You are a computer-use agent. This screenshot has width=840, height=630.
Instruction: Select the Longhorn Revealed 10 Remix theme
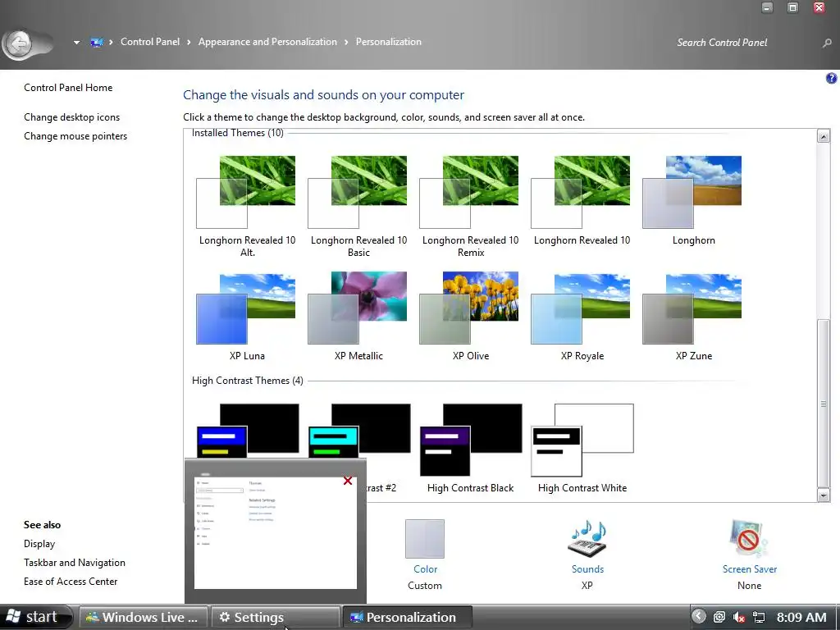pos(470,206)
